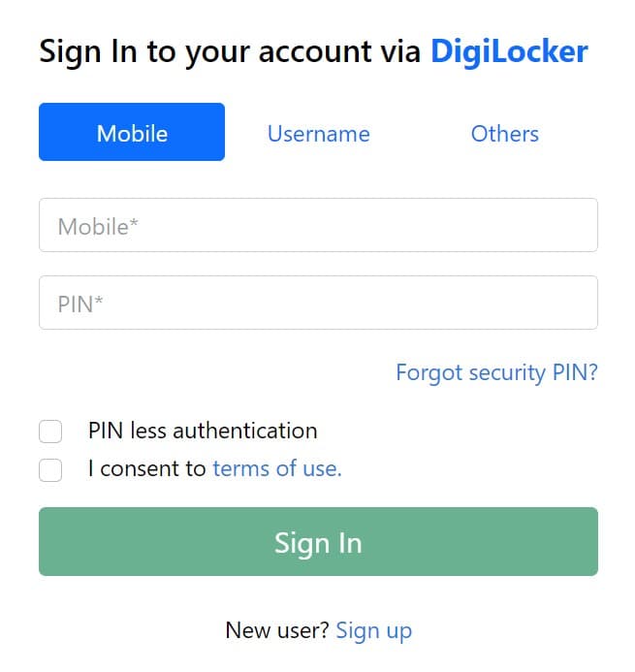The height and width of the screenshot is (672, 635).
Task: Select the Username tab
Action: click(318, 133)
